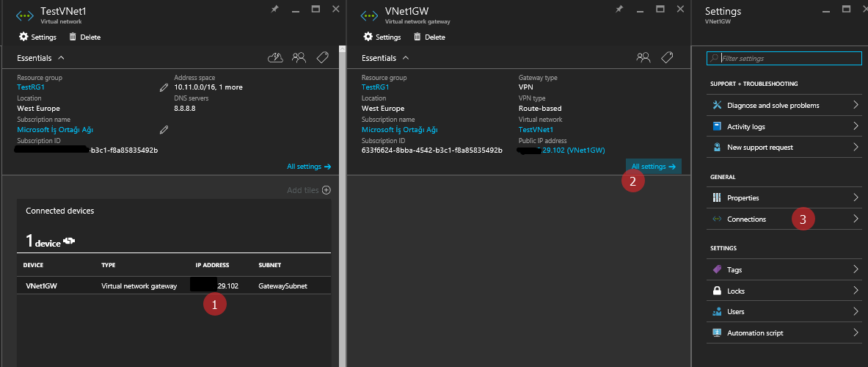Viewport: 868px width, 367px height.
Task: Click the Users people icon in Settings
Action: tap(717, 312)
